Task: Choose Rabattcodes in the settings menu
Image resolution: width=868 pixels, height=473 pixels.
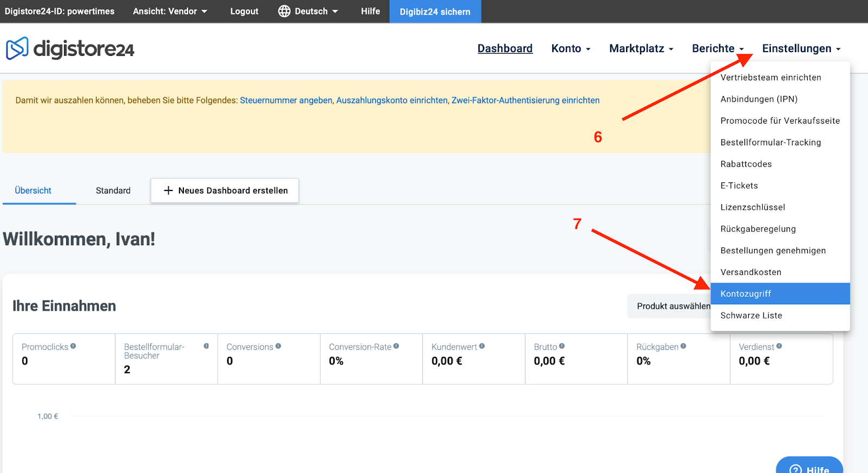Action: click(x=746, y=164)
